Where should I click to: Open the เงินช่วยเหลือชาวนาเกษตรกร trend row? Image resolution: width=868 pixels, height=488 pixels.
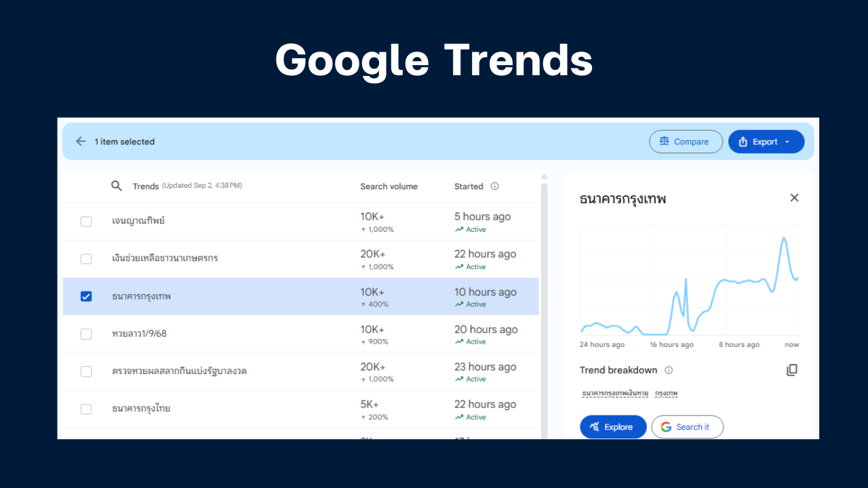pyautogui.click(x=165, y=259)
